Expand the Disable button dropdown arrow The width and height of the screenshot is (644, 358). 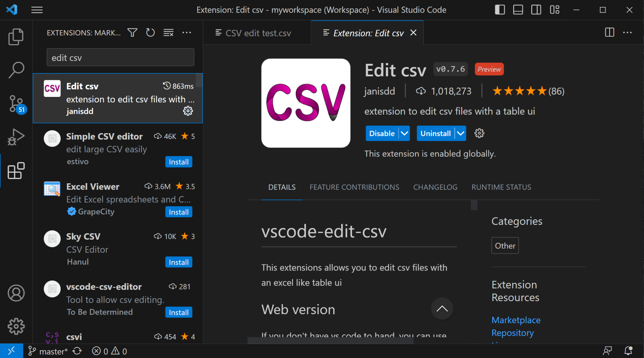pyautogui.click(x=404, y=133)
